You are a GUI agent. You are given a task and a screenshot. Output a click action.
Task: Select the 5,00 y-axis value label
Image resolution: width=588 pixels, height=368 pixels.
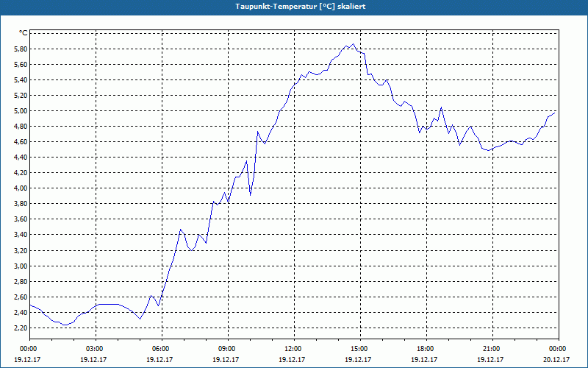tap(21, 111)
